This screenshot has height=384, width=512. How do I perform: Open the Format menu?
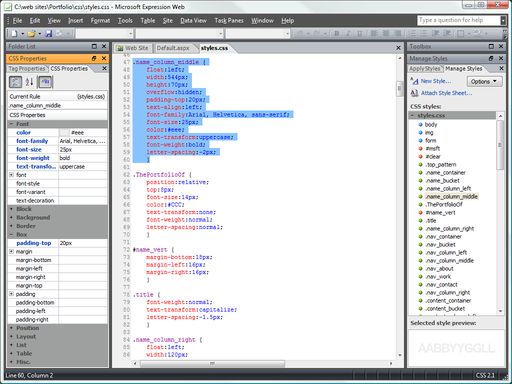coord(100,21)
